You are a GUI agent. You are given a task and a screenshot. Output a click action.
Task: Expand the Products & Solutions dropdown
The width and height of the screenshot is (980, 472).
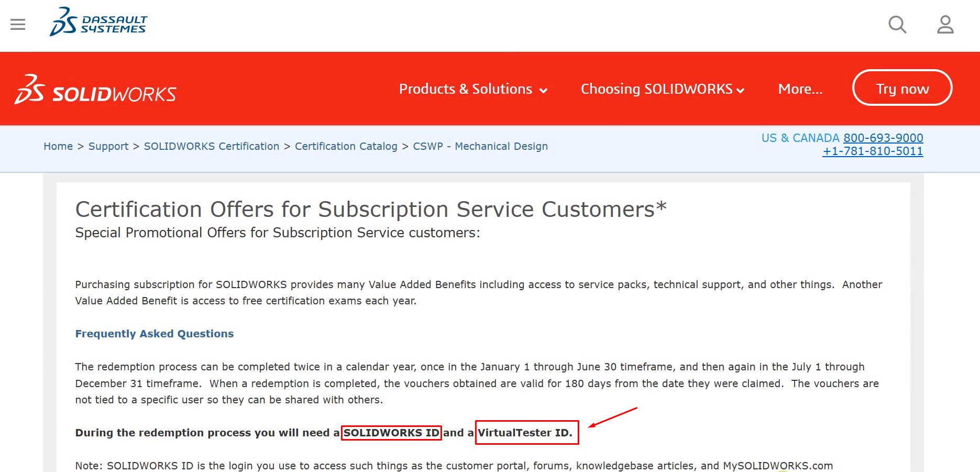[x=472, y=89]
